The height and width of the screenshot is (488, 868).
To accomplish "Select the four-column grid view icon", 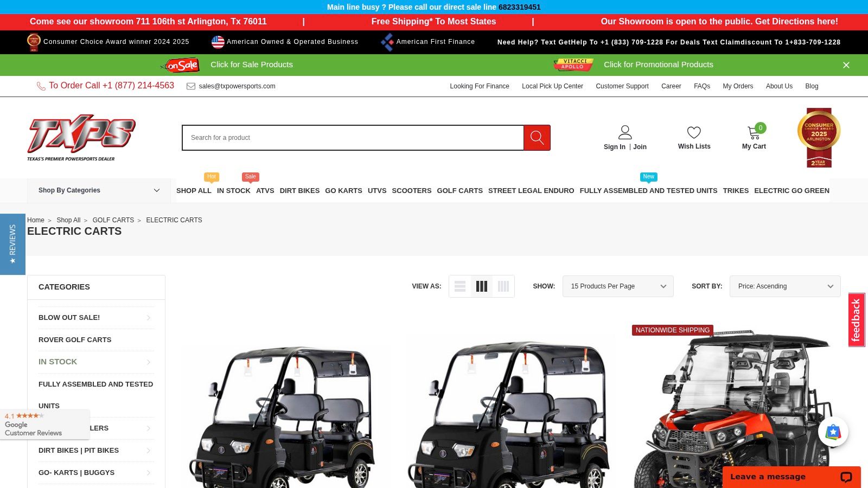I will click(x=503, y=286).
